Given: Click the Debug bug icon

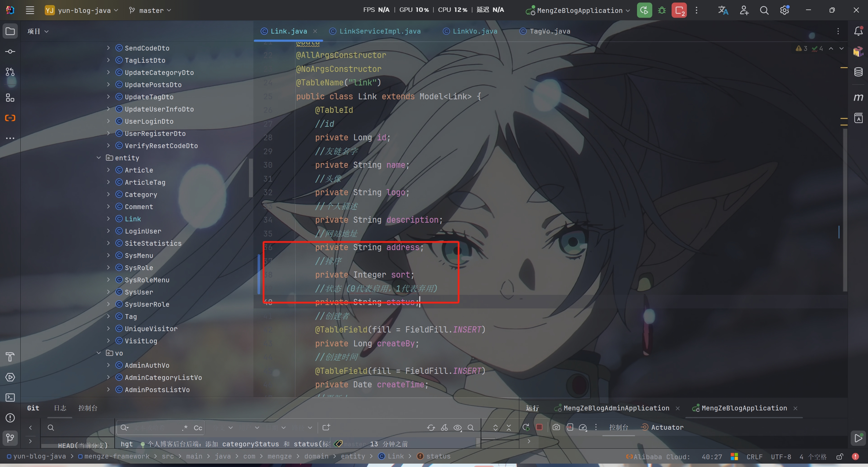Looking at the screenshot, I should pos(661,11).
